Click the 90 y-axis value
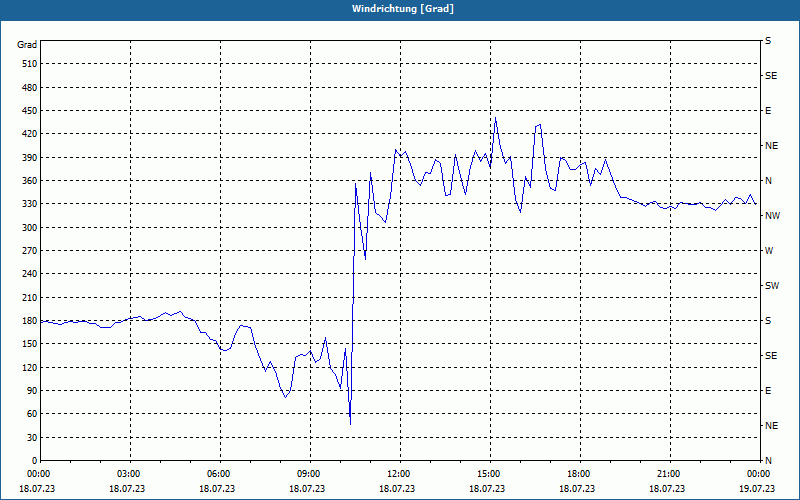The height and width of the screenshot is (500, 800). pyautogui.click(x=32, y=391)
